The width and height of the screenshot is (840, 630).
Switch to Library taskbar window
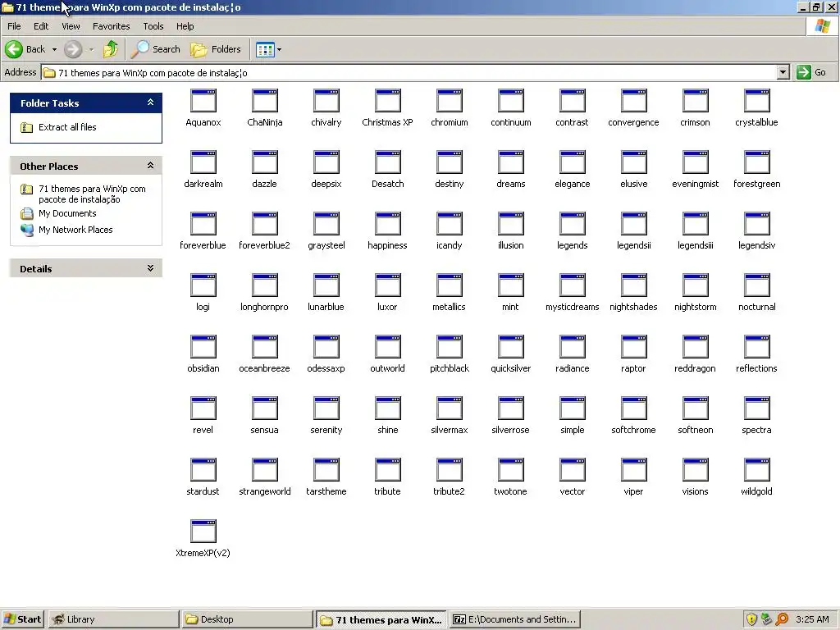pyautogui.click(x=113, y=619)
